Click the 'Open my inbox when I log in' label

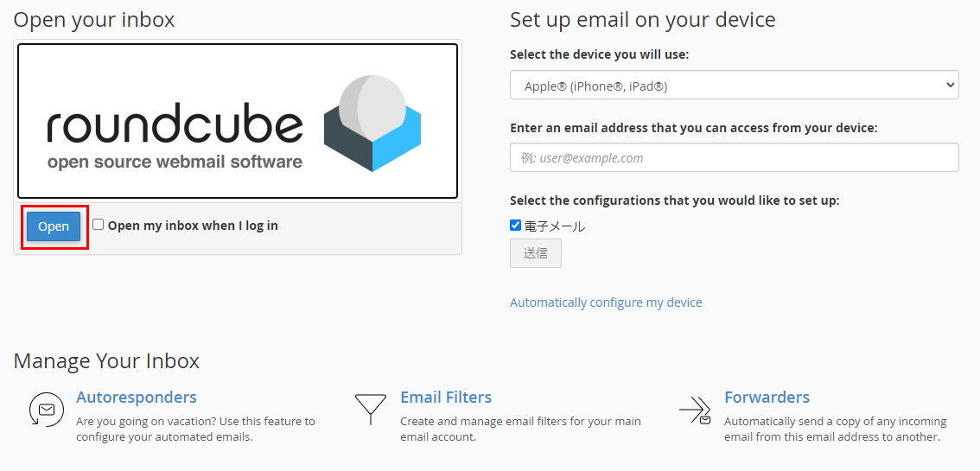[x=193, y=226]
